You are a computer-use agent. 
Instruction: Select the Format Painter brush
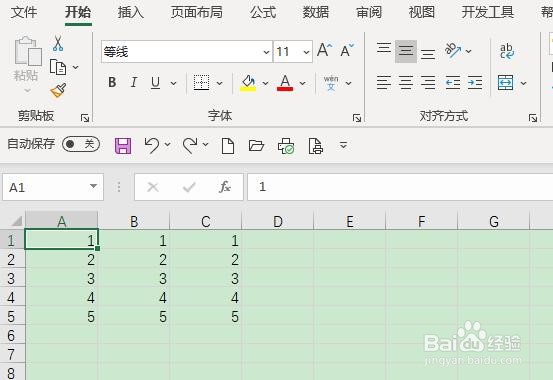coord(58,90)
